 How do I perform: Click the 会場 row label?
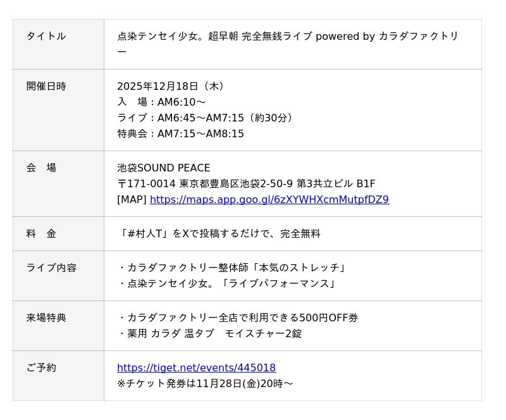pyautogui.click(x=41, y=168)
